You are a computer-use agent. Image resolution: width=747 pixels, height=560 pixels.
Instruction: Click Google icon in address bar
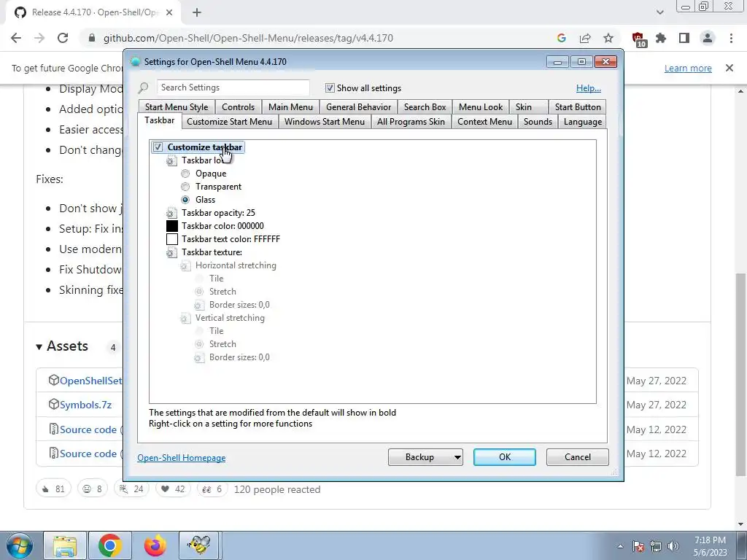tap(562, 38)
